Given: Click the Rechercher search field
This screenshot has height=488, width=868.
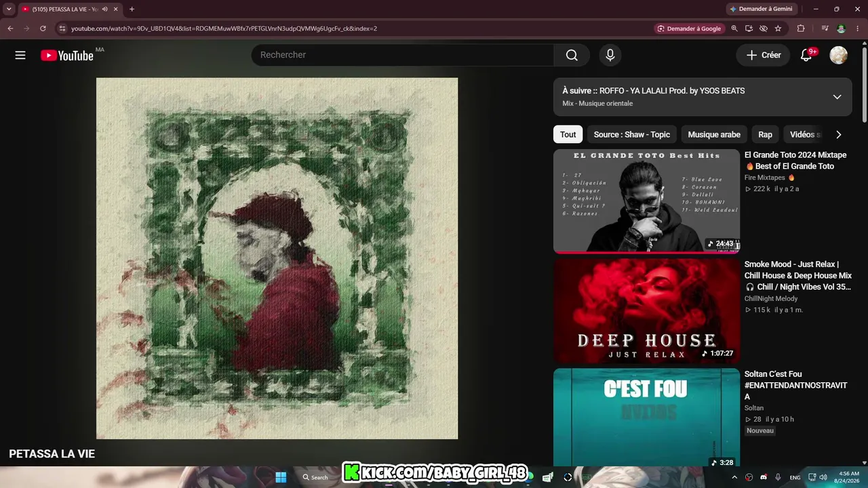Looking at the screenshot, I should coord(403,55).
